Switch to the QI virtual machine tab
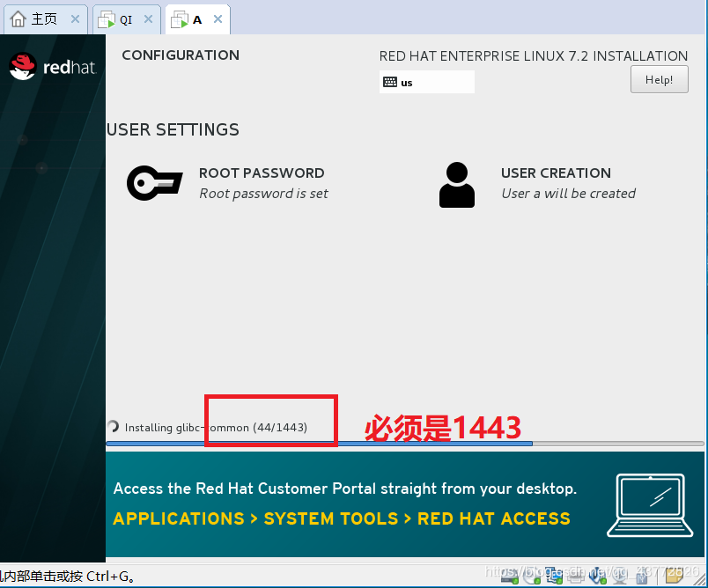708x588 pixels. coord(127,19)
